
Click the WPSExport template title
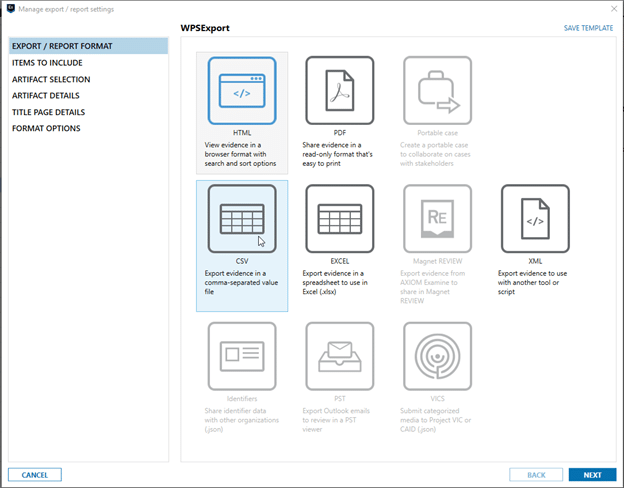(x=205, y=28)
